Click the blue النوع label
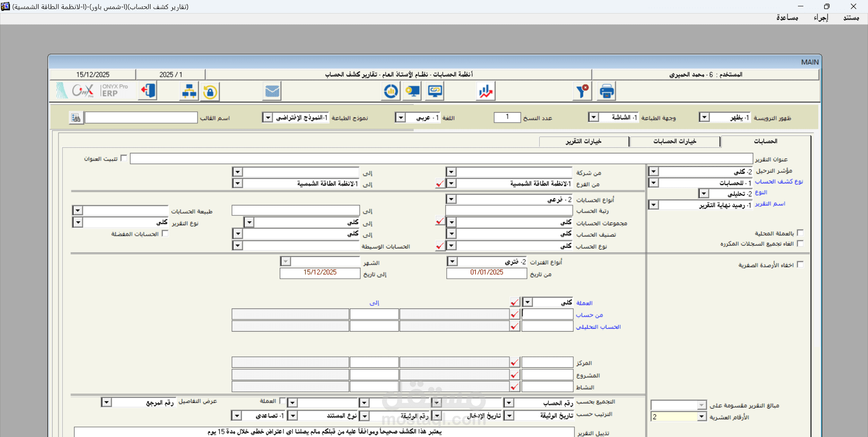 click(761, 193)
